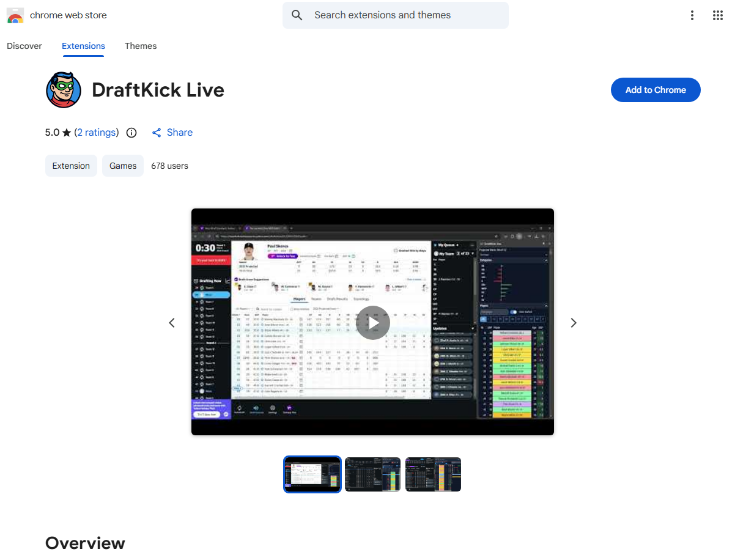The height and width of the screenshot is (560, 732).
Task: Focus the Search extensions and themes field
Action: point(396,15)
